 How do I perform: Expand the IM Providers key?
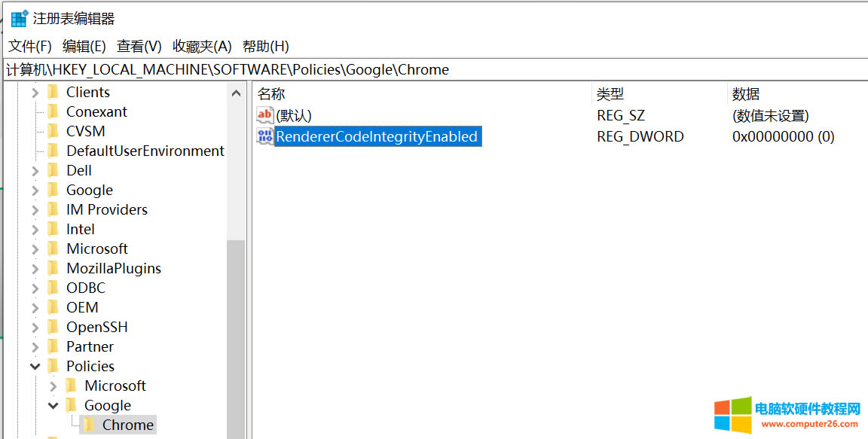(35, 210)
